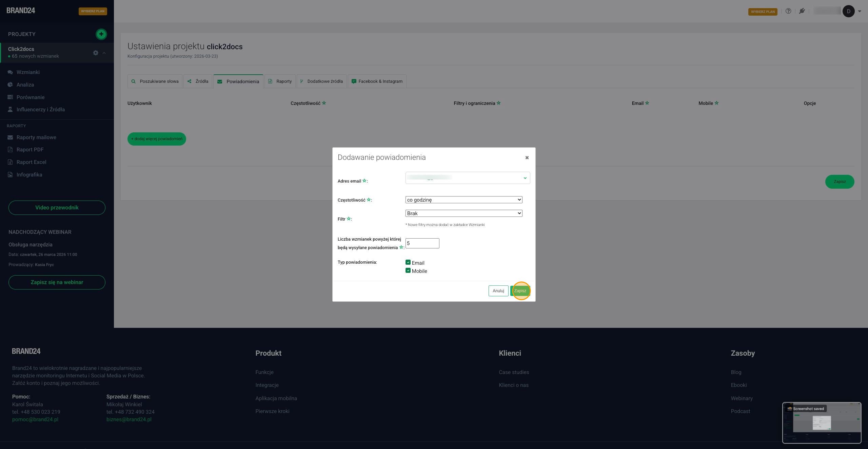
Task: Switch to the Źródła tab
Action: (198, 81)
